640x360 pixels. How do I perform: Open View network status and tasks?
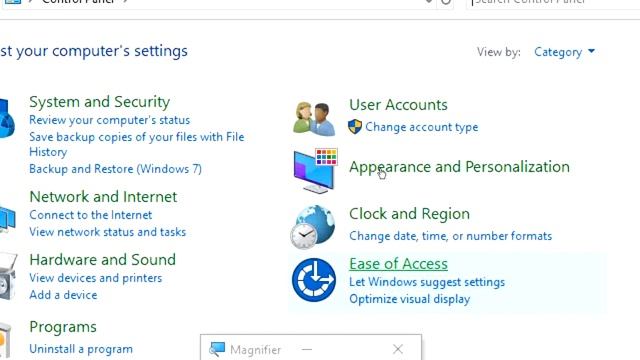coord(107,232)
